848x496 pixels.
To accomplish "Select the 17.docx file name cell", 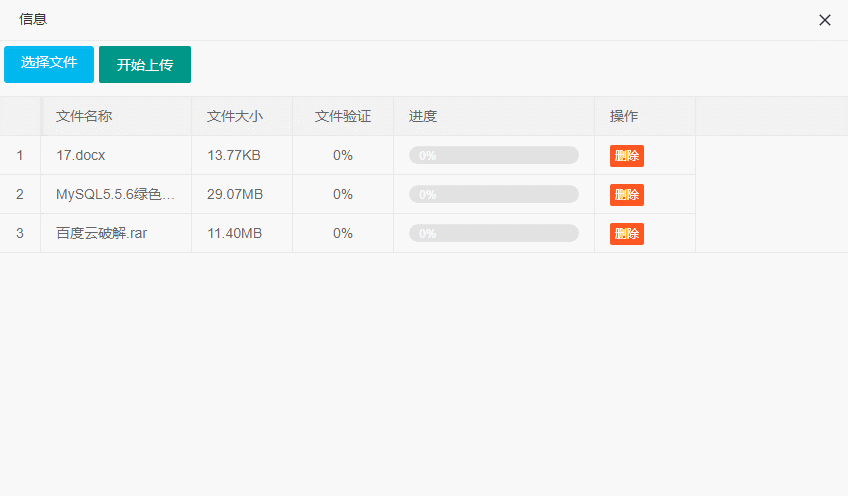I will pyautogui.click(x=81, y=155).
